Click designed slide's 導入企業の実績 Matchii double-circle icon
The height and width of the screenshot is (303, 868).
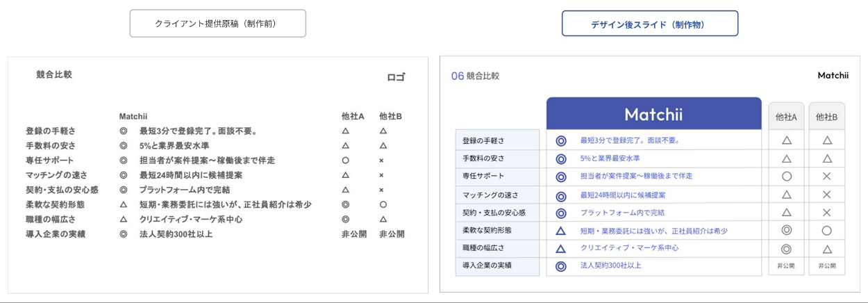[x=561, y=266]
